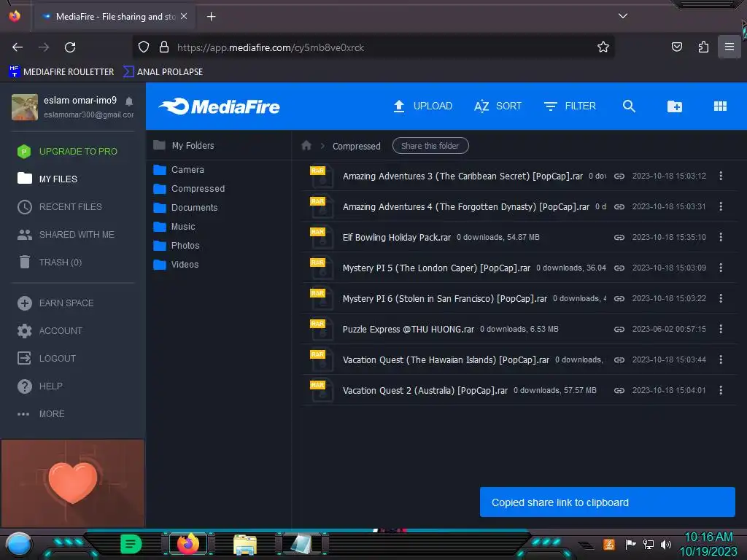This screenshot has width=747, height=560.
Task: Click Firefox icon in the taskbar
Action: click(187, 544)
